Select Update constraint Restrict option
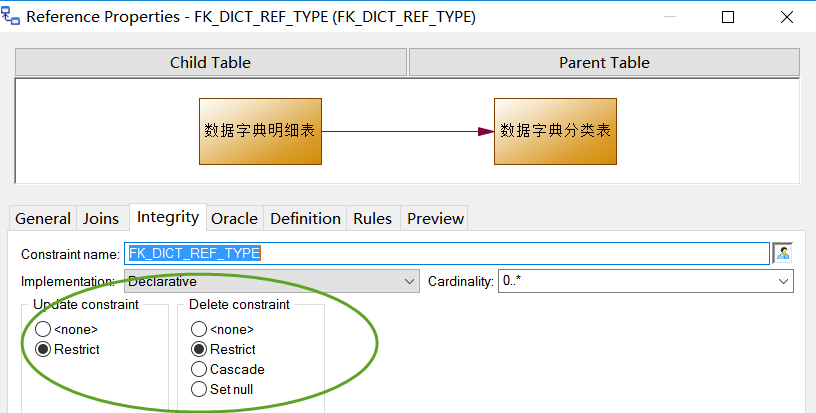The height and width of the screenshot is (413, 816). 43,349
